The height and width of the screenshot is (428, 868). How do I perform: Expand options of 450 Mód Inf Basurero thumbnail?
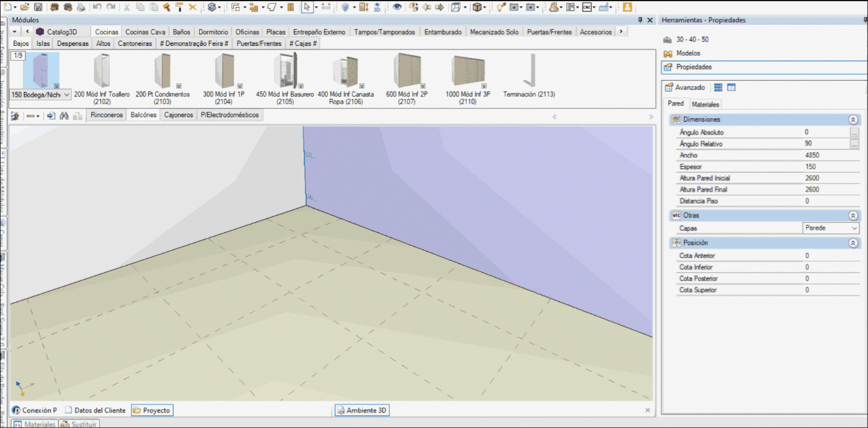click(x=301, y=86)
